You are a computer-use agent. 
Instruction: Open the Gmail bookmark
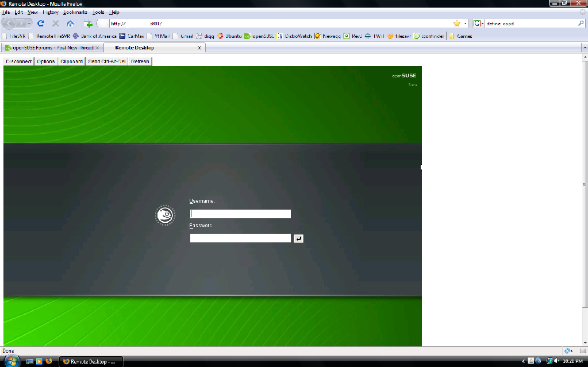tap(183, 36)
